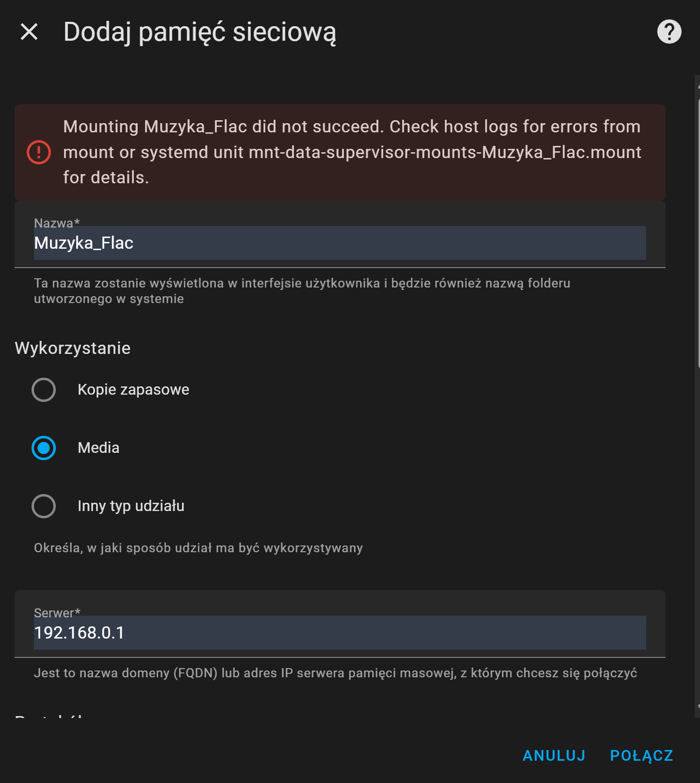Focus the Serwer field showing 192.168.0.1
This screenshot has width=700, height=783.
tap(340, 633)
